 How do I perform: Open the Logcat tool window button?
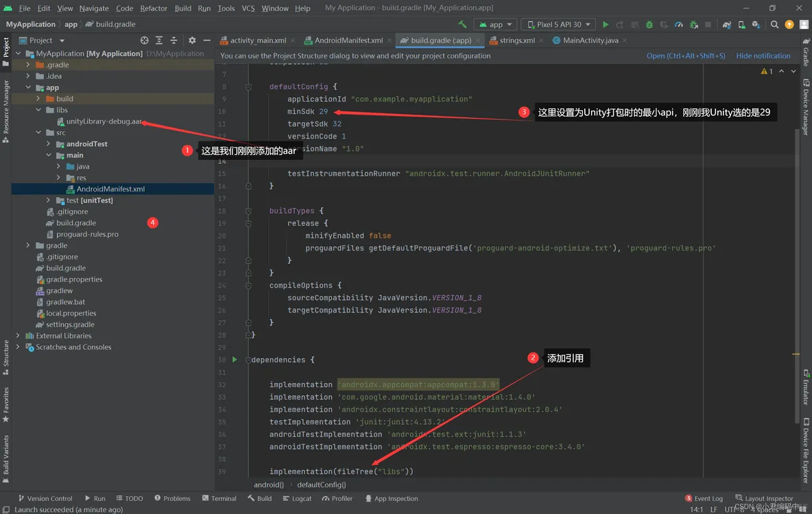tap(297, 498)
